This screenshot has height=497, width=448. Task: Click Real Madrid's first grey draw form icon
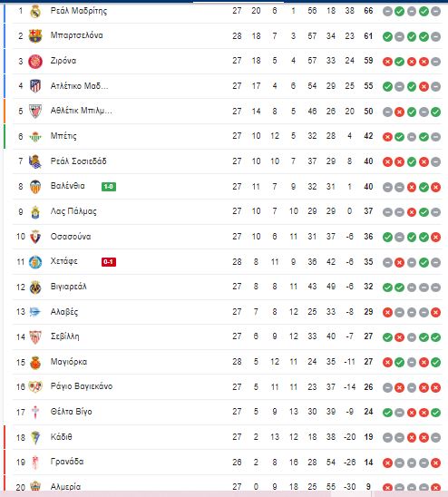point(387,12)
